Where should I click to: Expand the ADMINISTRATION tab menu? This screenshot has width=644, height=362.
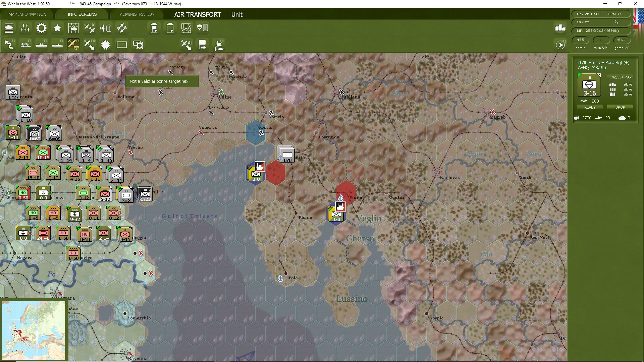[137, 14]
